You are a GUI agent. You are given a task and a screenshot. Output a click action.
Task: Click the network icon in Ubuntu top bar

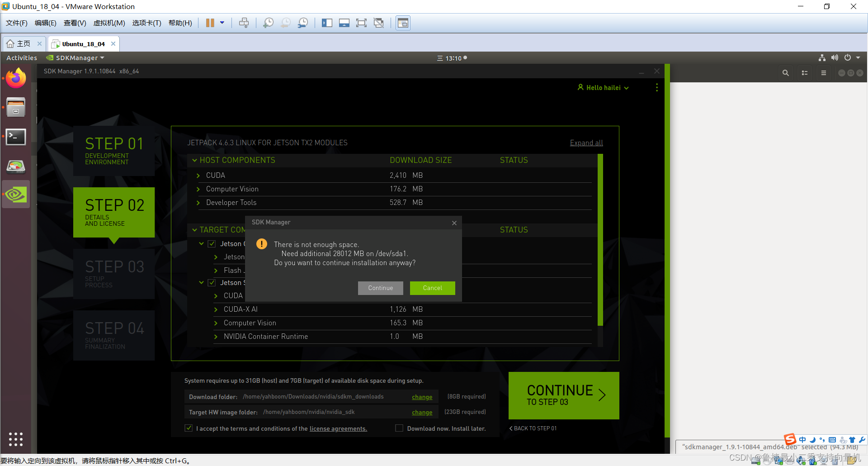tap(822, 58)
